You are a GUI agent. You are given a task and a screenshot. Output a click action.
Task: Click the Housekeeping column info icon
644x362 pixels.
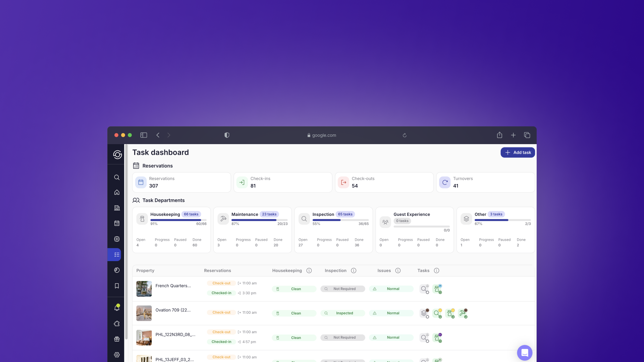click(309, 270)
